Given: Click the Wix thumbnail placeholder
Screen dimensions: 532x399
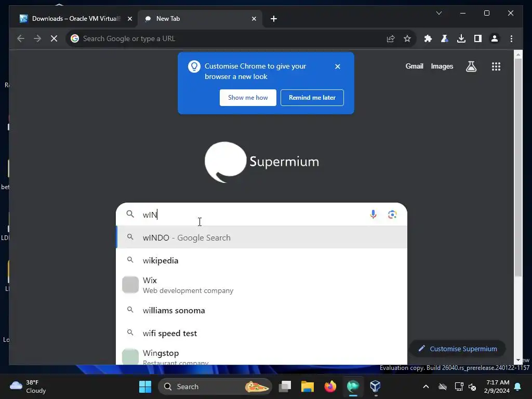Looking at the screenshot, I should pos(130,285).
